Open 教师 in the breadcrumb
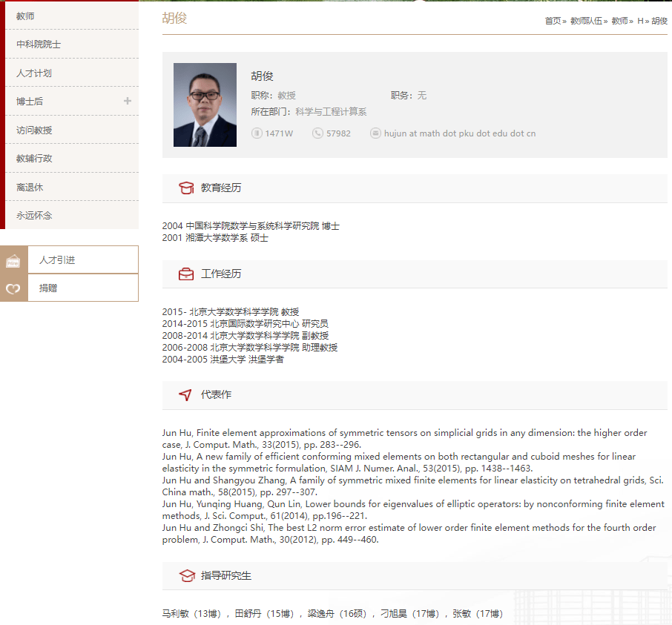The image size is (672, 625). (620, 21)
